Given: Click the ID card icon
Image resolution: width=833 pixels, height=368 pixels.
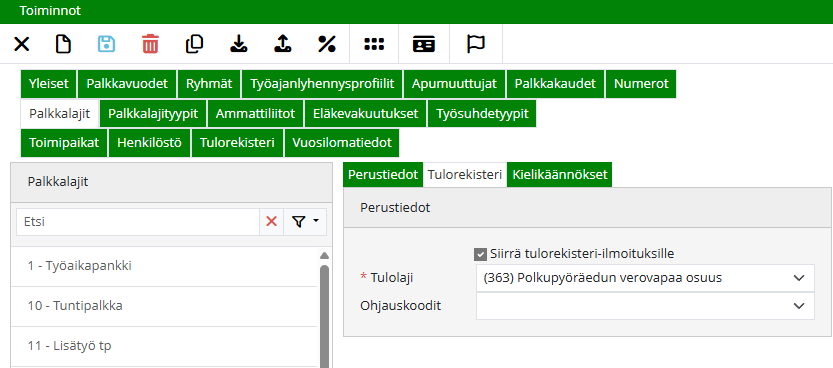Looking at the screenshot, I should click(423, 44).
